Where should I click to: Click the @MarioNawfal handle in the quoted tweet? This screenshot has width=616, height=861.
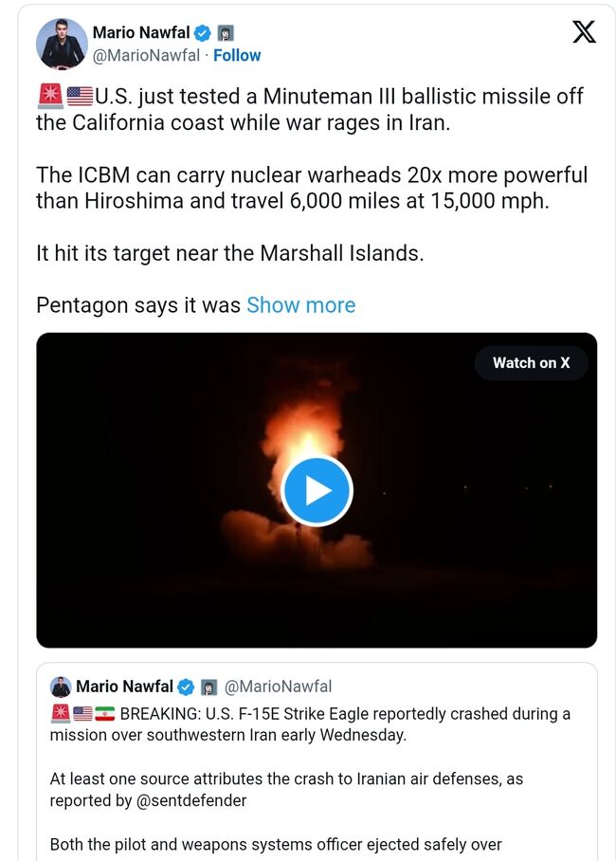coord(278,687)
